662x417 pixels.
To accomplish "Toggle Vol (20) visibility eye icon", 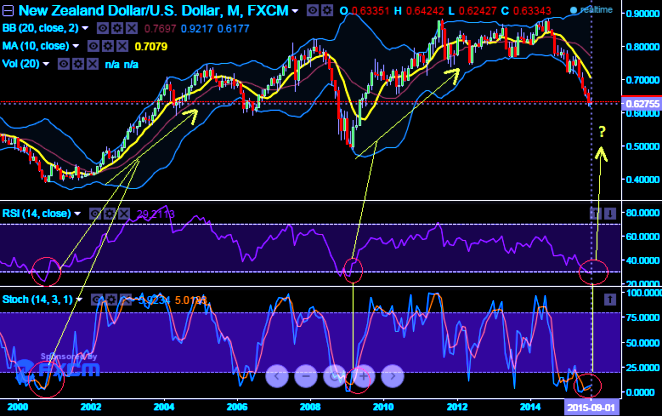I will 63,64.
